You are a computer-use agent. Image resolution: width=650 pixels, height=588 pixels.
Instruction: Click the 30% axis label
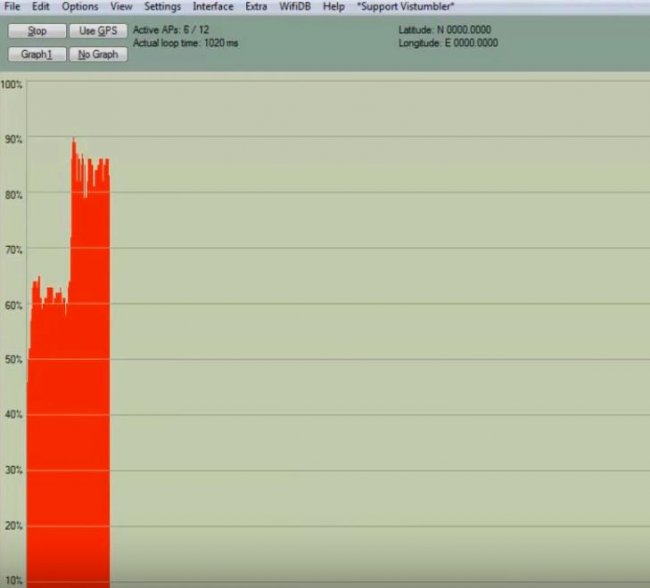(x=13, y=470)
